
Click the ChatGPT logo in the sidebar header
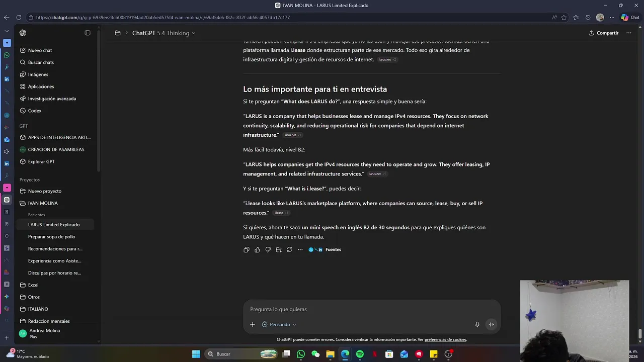click(23, 33)
